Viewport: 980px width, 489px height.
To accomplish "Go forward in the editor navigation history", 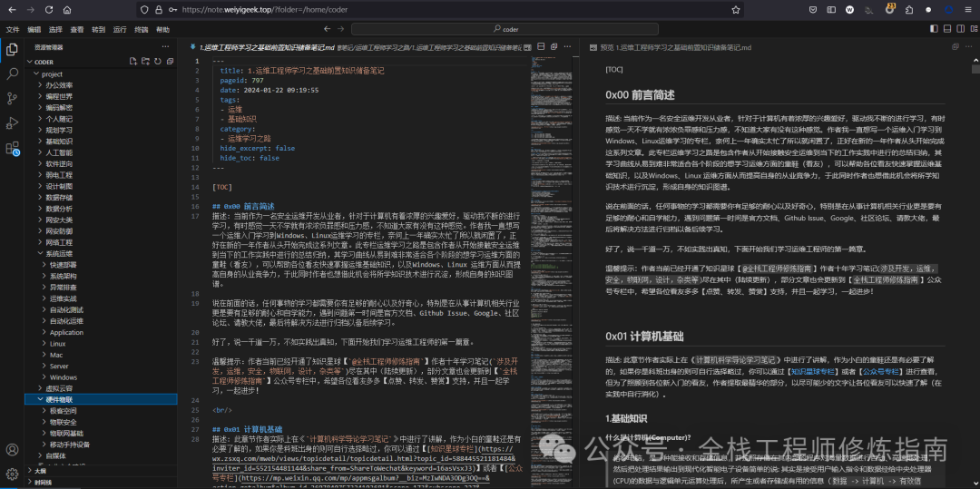I will tap(342, 29).
